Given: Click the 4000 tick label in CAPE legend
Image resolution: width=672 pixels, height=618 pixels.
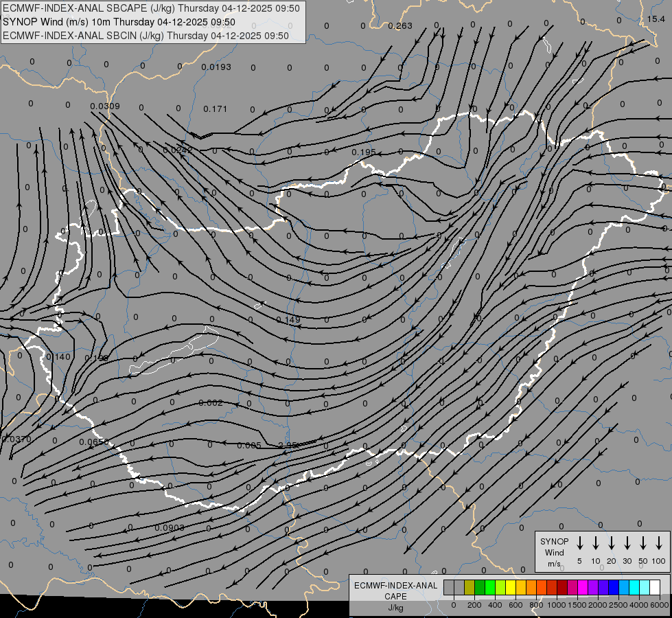Looking at the screenshot, I should pos(639,605).
